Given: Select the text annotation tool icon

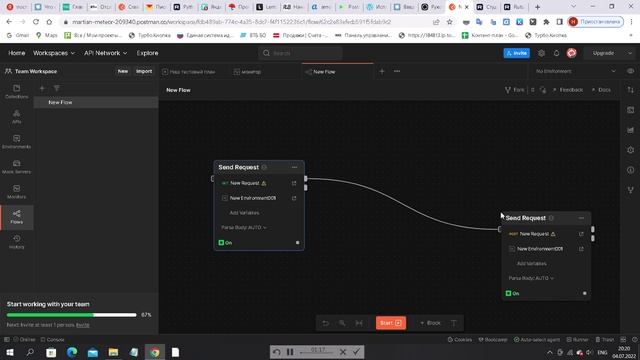Looking at the screenshot, I should point(453,323).
